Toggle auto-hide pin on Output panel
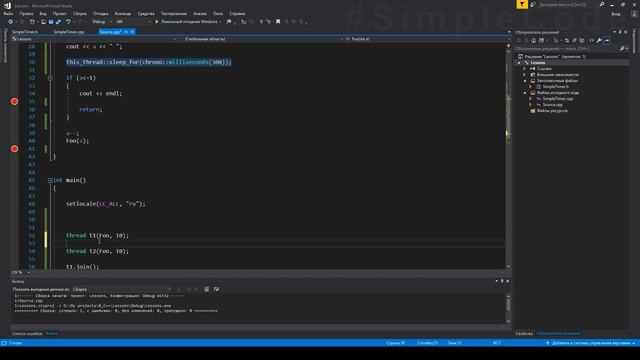Viewport: 640px width, 360px height. [502, 281]
